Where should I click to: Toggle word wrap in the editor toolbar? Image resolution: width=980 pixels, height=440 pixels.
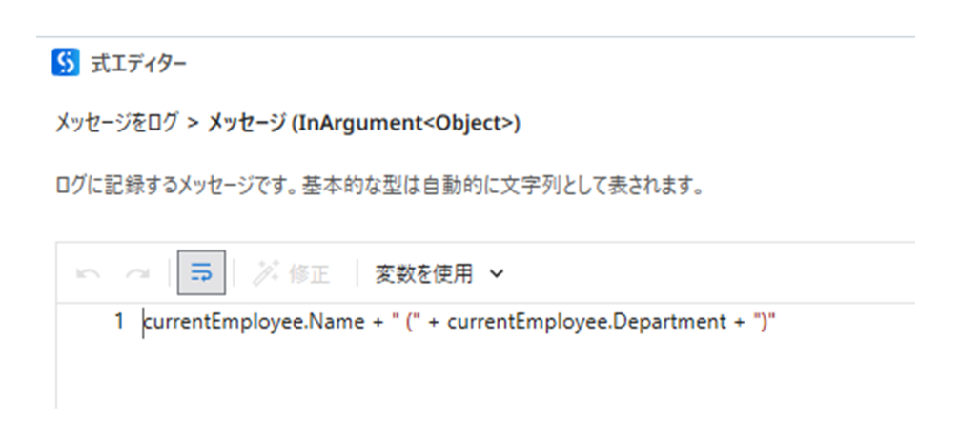202,274
